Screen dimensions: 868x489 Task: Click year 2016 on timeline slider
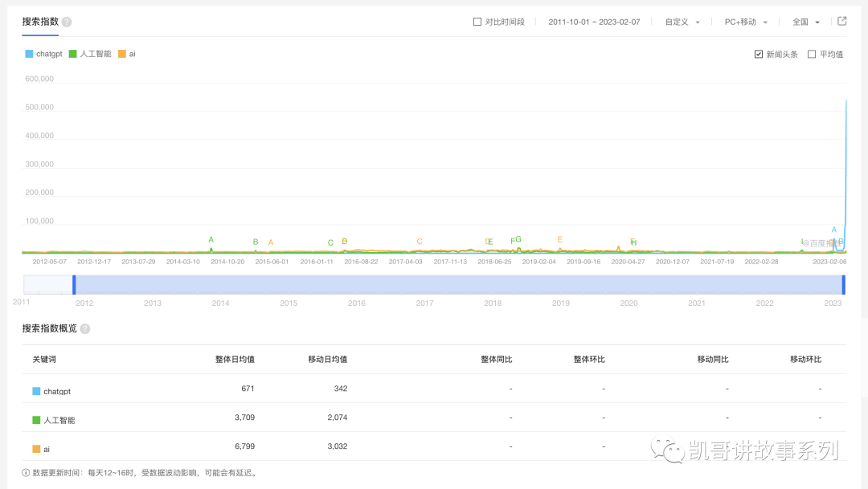point(357,304)
